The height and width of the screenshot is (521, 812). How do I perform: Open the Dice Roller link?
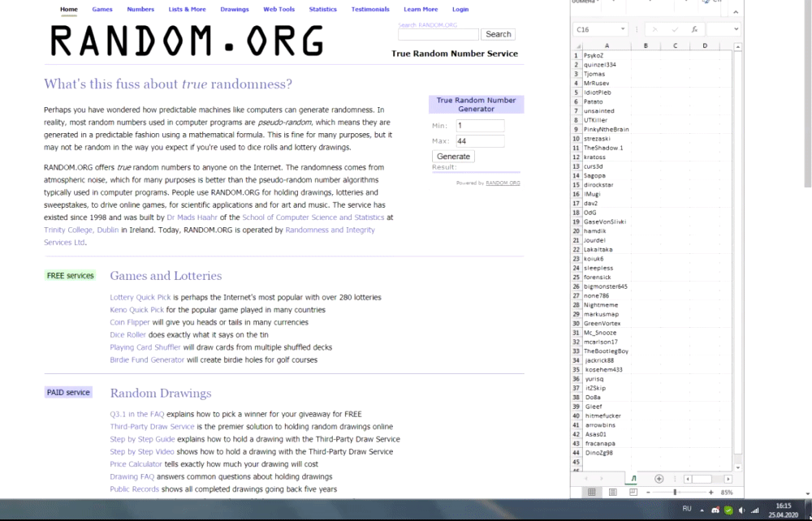point(128,334)
